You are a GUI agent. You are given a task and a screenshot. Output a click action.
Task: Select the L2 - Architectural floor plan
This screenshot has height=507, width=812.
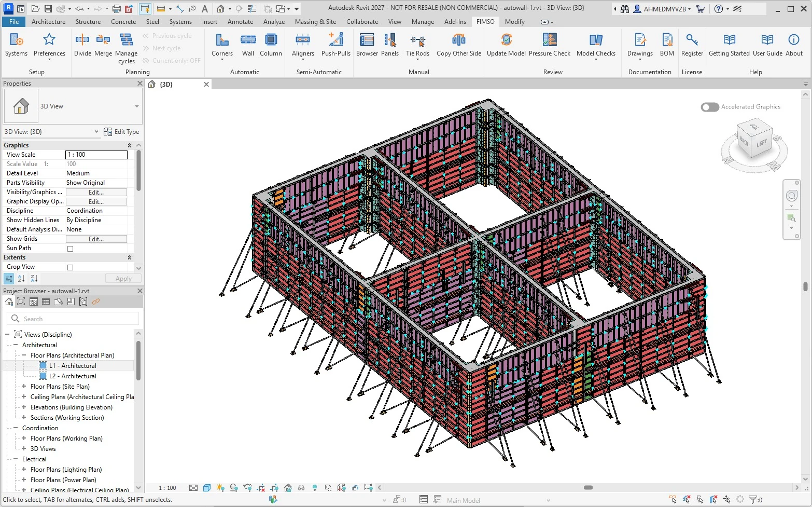click(x=73, y=376)
